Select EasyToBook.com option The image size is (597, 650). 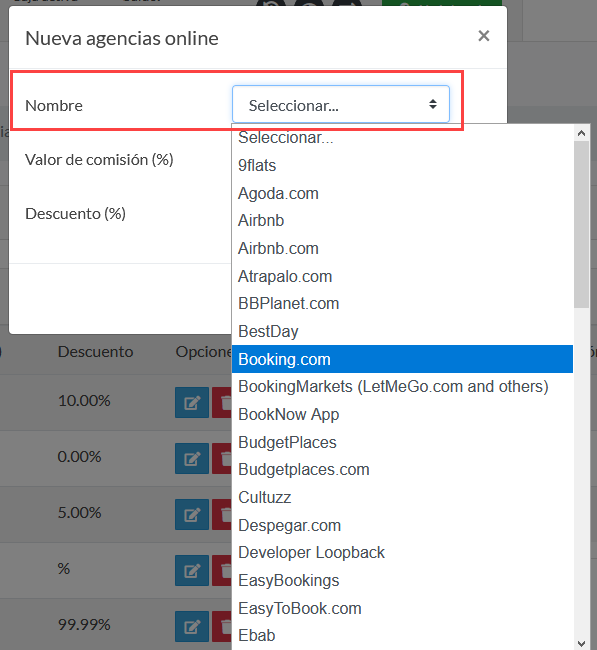[402, 608]
